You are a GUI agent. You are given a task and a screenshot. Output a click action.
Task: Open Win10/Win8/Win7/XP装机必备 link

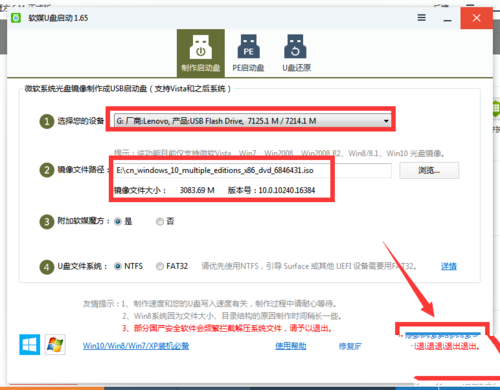coord(136,346)
